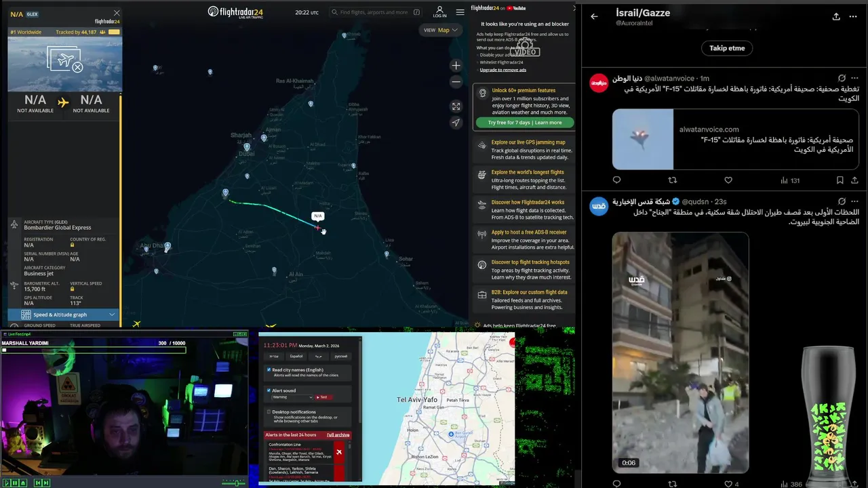Screen dimensions: 868x488
Task: Enable Desktop notifications checkbox
Action: tap(269, 411)
